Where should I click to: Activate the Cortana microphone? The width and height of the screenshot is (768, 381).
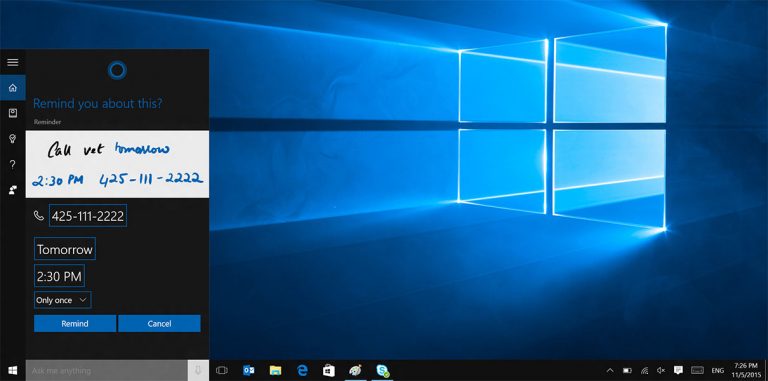click(198, 371)
